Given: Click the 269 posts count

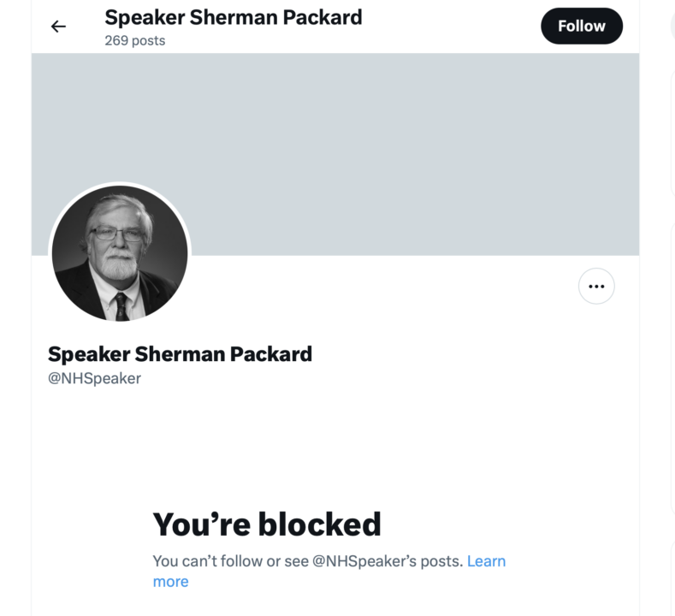Looking at the screenshot, I should point(135,40).
